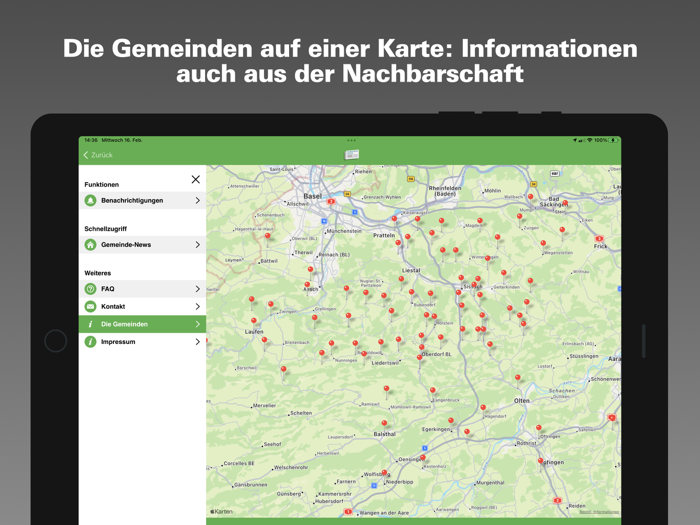Image resolution: width=700 pixels, height=525 pixels.
Task: Open Benachrichtigungen bell icon
Action: [91, 200]
